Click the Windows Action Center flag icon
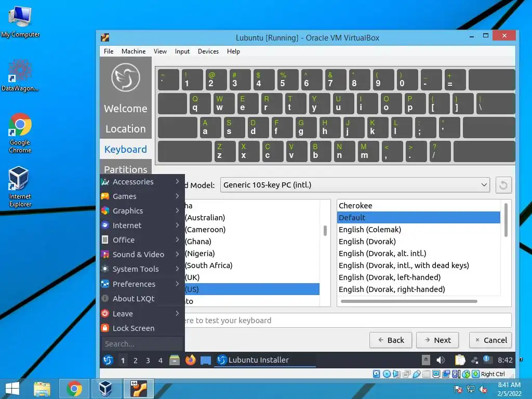The width and height of the screenshot is (532, 399). pyautogui.click(x=458, y=389)
